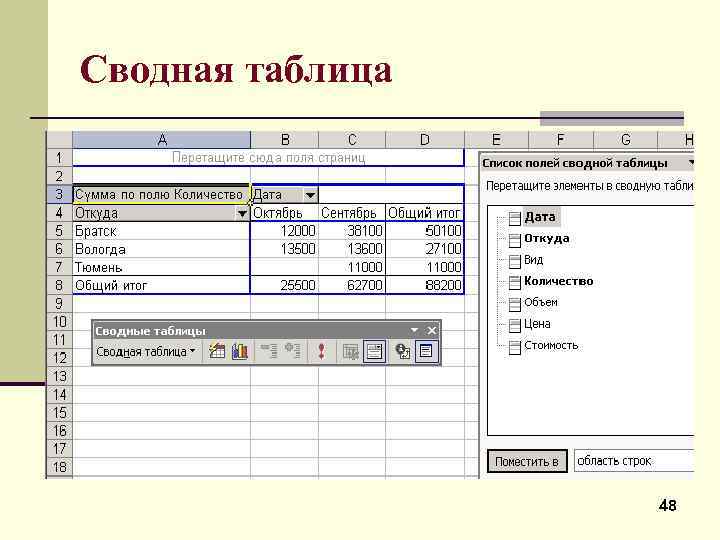720x540 pixels.
Task: Click the Show Detail icon in the pivot toolbar
Action: click(292, 351)
